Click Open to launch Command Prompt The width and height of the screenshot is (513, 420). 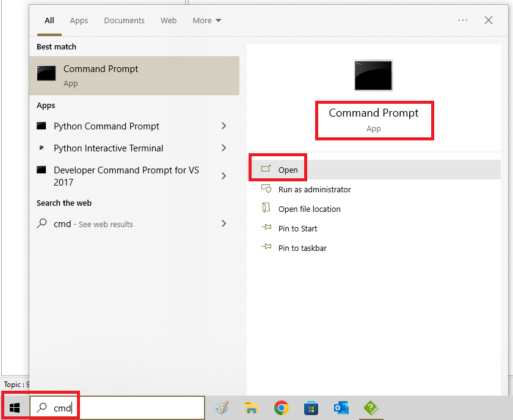coord(288,170)
